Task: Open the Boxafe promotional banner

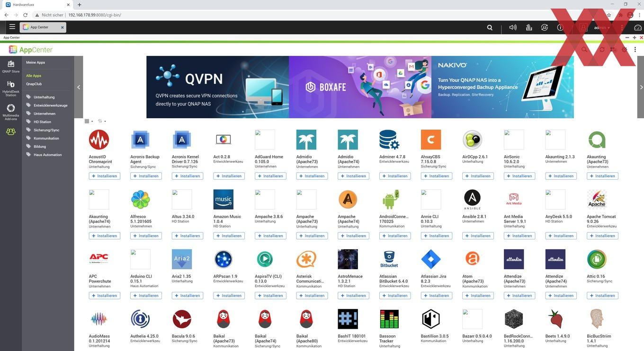Action: pos(360,87)
